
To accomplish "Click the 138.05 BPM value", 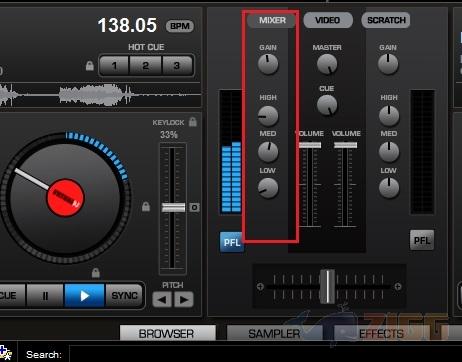I will tap(127, 25).
